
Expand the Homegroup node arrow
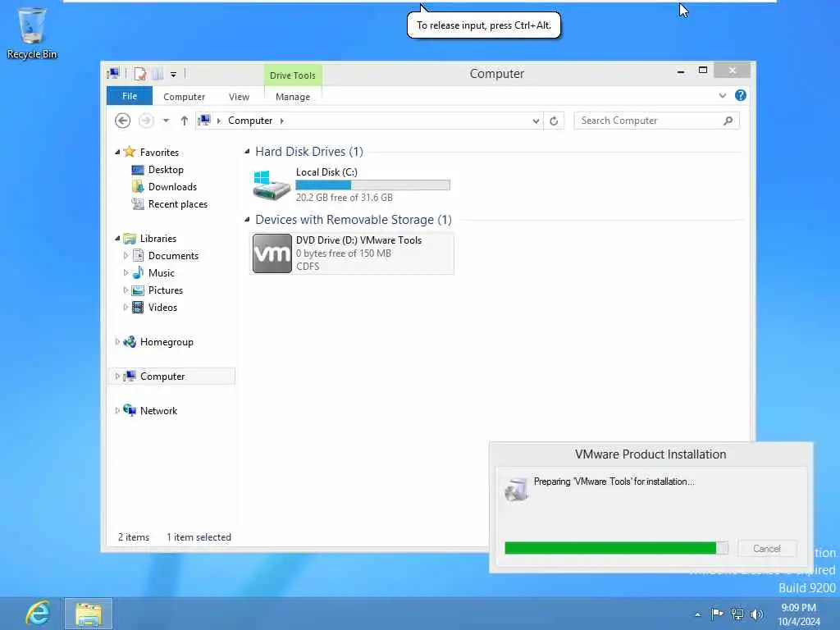[117, 342]
